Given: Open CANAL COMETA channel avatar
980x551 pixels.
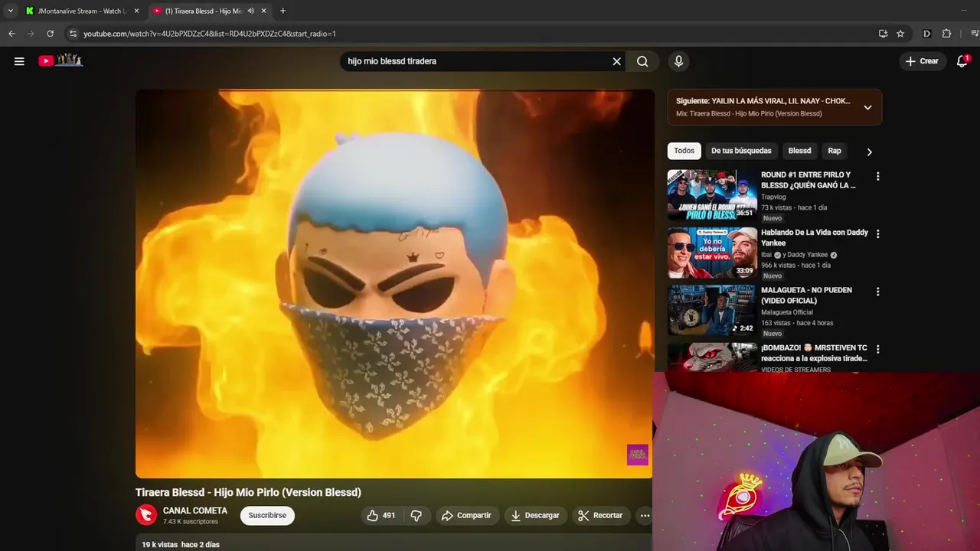Looking at the screenshot, I should (146, 515).
